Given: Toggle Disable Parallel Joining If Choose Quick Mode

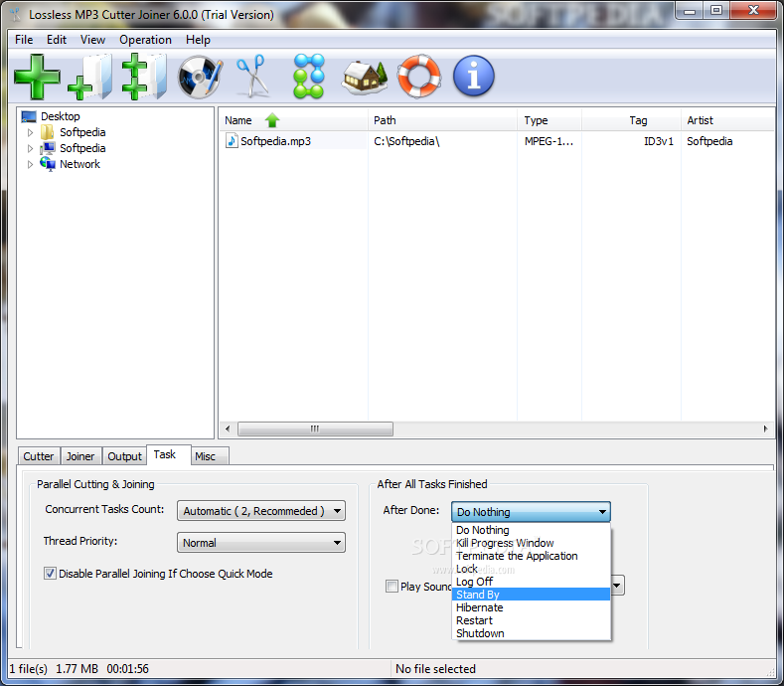Looking at the screenshot, I should point(50,574).
